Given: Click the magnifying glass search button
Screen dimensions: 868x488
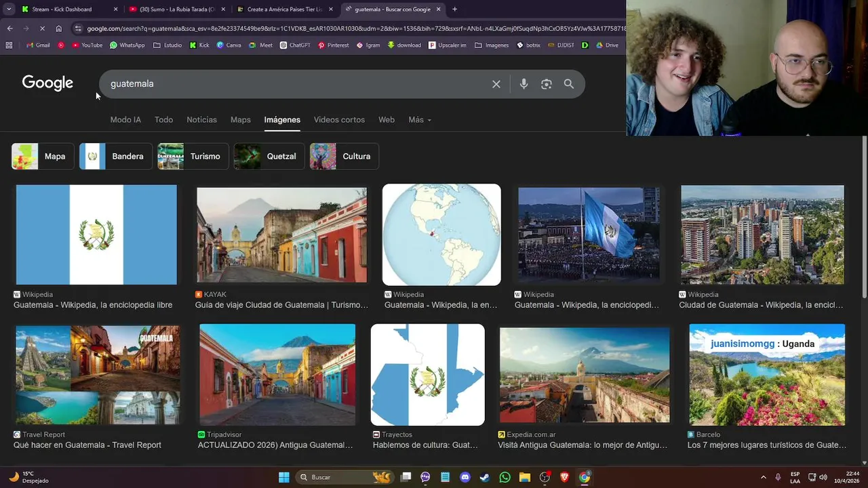Looking at the screenshot, I should [x=569, y=84].
